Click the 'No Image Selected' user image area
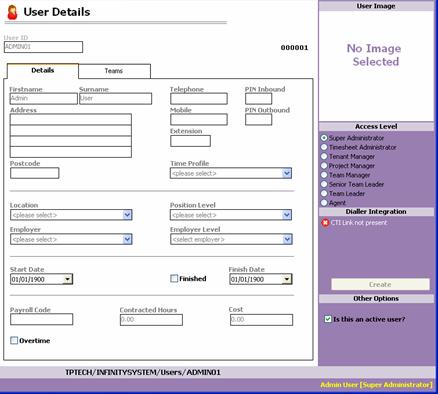The image size is (438, 394). (x=376, y=66)
